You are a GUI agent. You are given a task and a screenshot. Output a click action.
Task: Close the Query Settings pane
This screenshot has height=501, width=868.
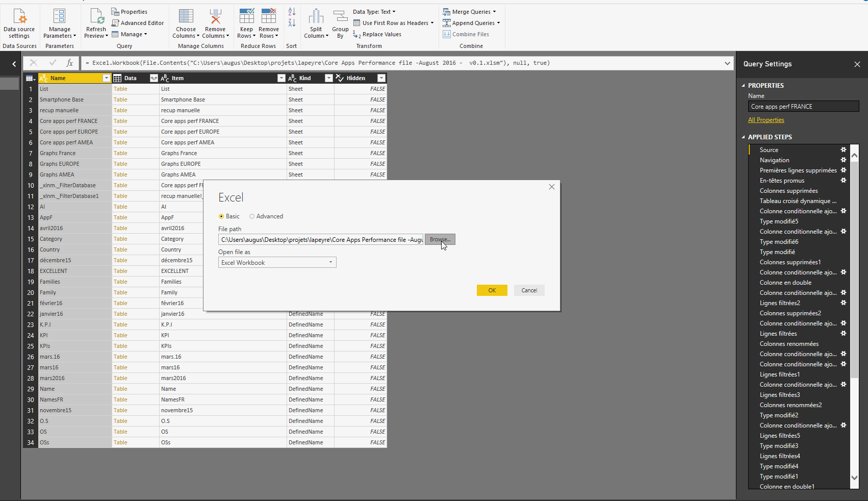pyautogui.click(x=857, y=64)
